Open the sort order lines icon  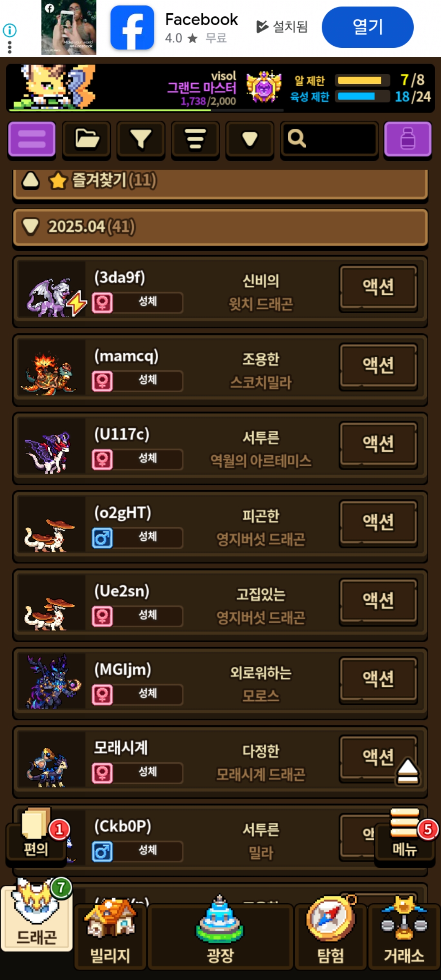[x=195, y=139]
